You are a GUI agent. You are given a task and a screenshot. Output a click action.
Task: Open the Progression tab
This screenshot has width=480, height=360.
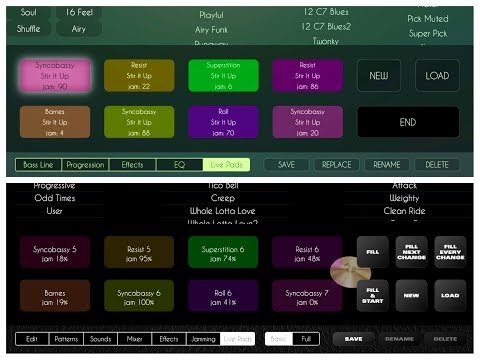85,165
